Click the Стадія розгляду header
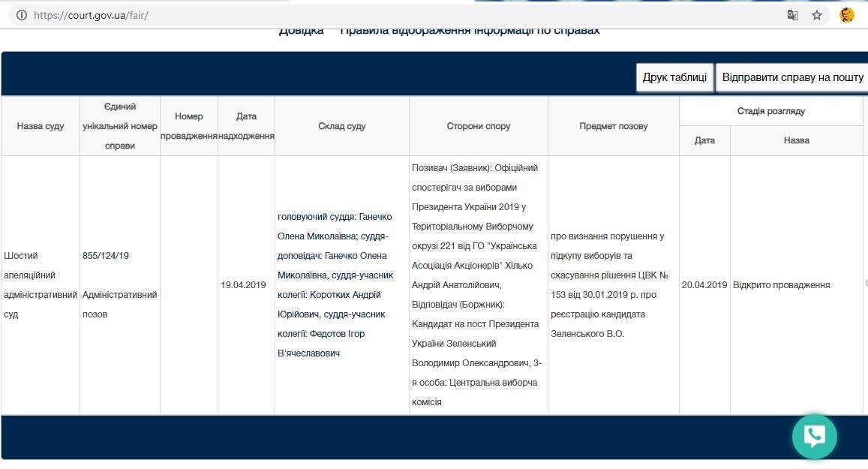 [770, 111]
